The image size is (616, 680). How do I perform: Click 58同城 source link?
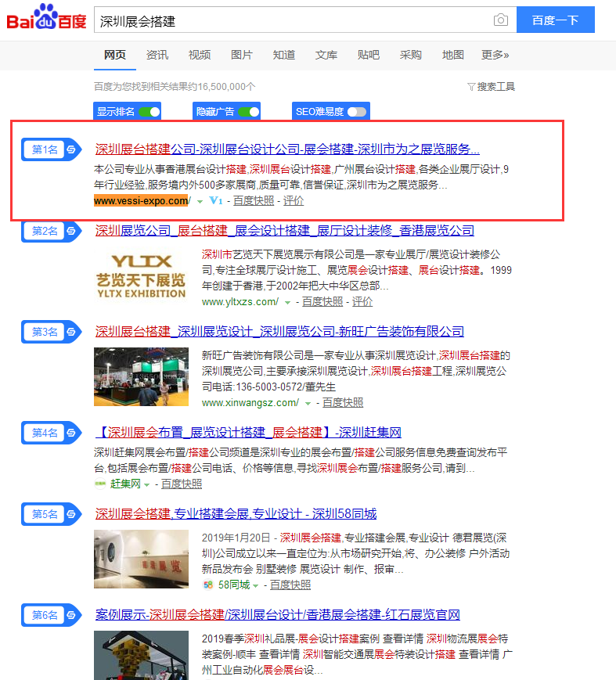(x=234, y=585)
